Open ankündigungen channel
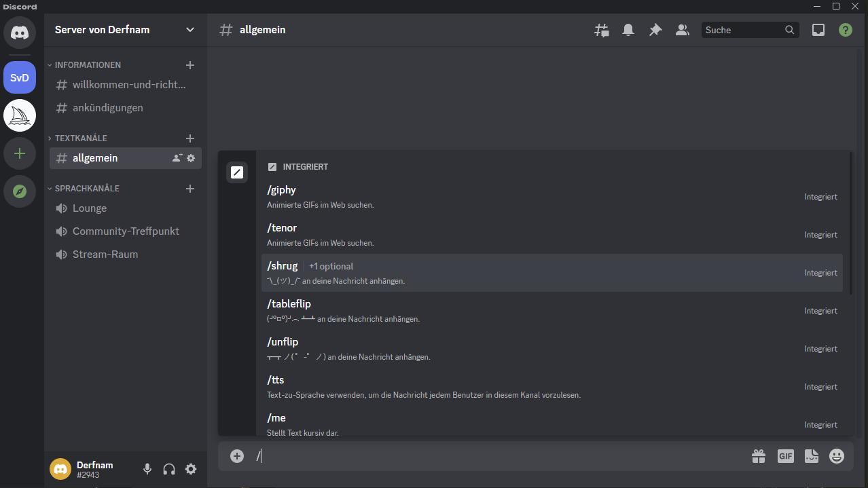 (x=126, y=108)
